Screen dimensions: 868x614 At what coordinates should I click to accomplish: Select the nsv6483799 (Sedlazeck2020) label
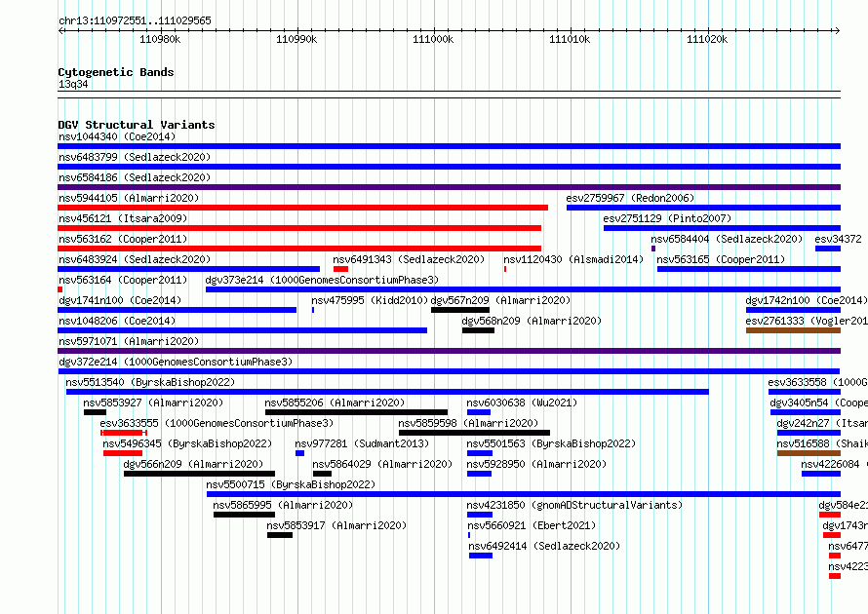click(x=135, y=157)
